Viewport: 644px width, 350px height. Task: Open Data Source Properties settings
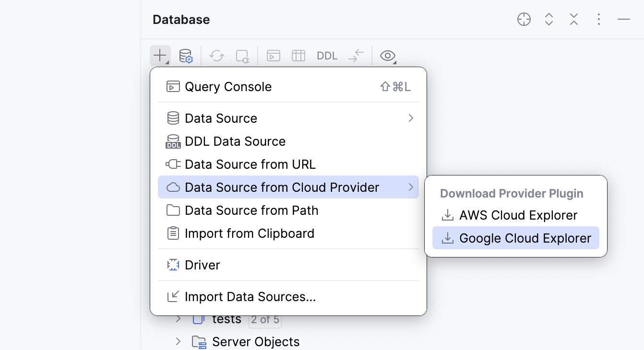pyautogui.click(x=186, y=55)
